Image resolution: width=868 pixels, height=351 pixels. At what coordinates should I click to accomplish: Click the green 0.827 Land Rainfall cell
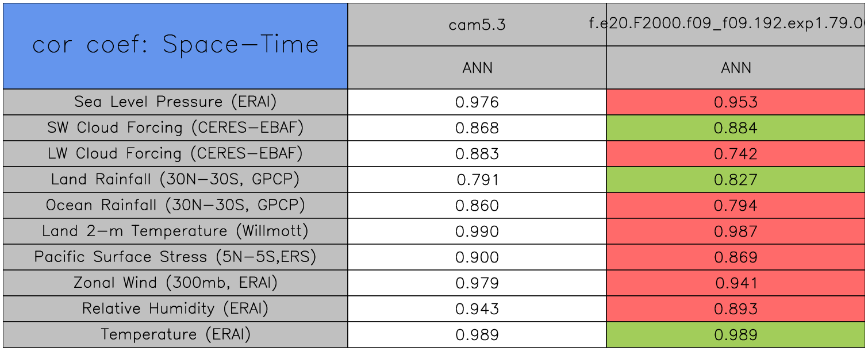click(736, 180)
